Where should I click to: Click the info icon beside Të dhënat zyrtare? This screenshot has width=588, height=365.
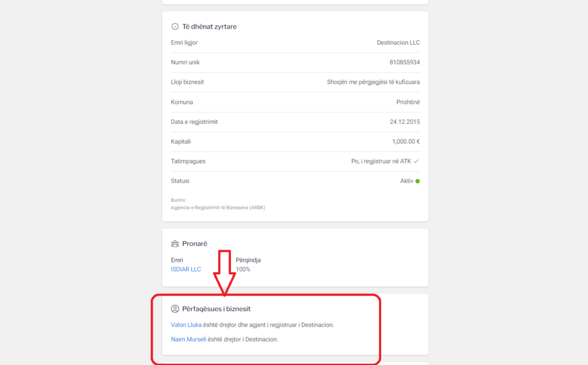point(175,27)
